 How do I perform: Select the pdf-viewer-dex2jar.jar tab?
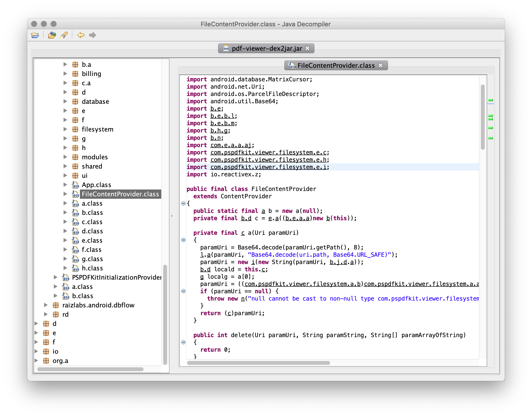266,48
